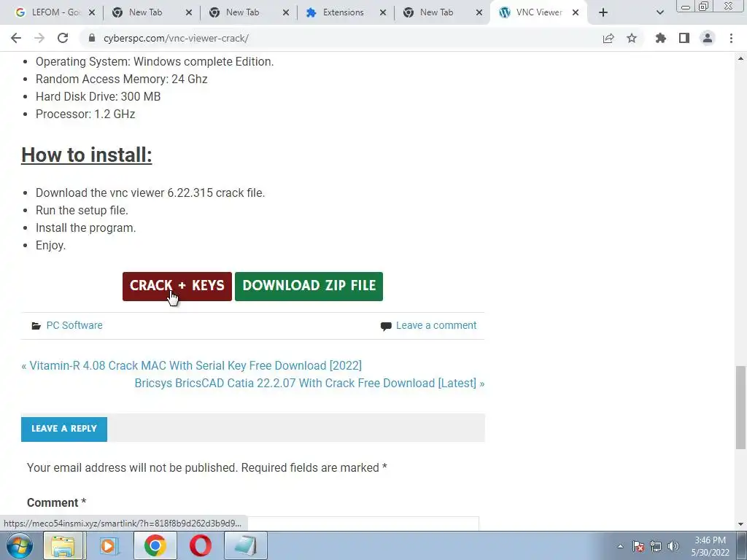Open the Vitamin-R 4.08 Crack MAC post link

[196, 366]
